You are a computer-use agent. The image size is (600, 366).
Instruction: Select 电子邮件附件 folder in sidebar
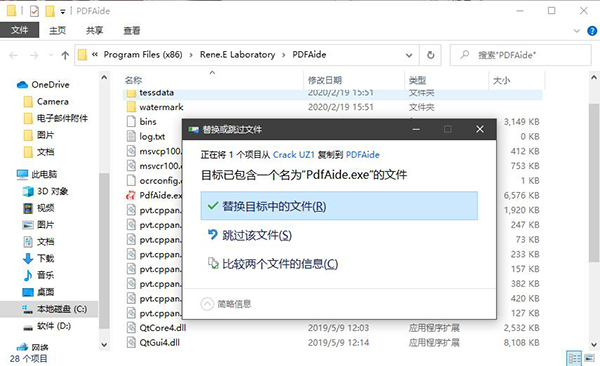pyautogui.click(x=55, y=118)
